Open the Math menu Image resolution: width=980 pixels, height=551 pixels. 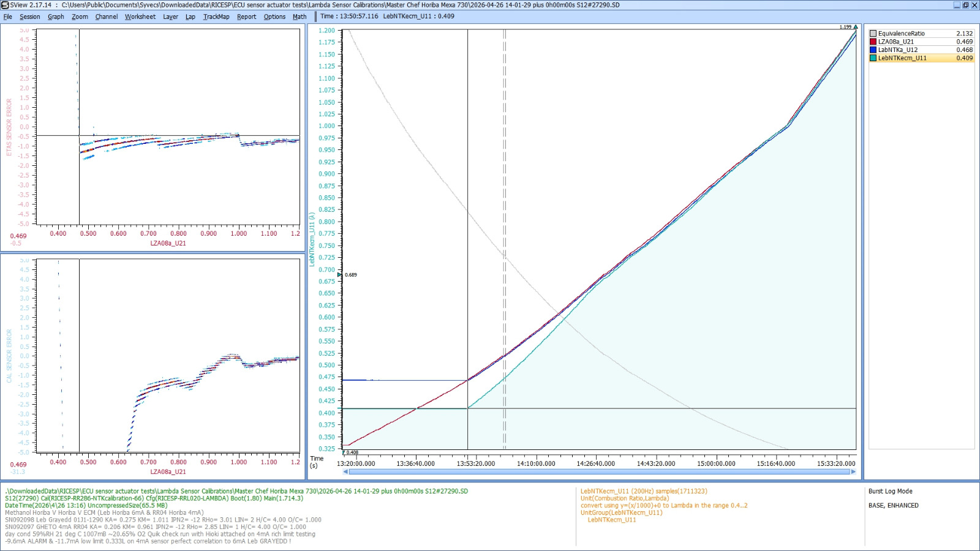[300, 17]
